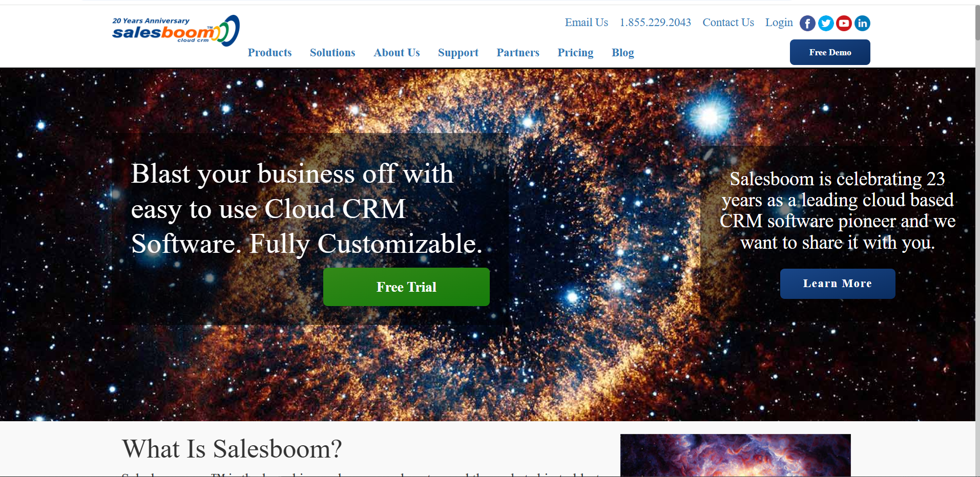Open the Products menu
Viewport: 980px width, 477px height.
(x=269, y=52)
